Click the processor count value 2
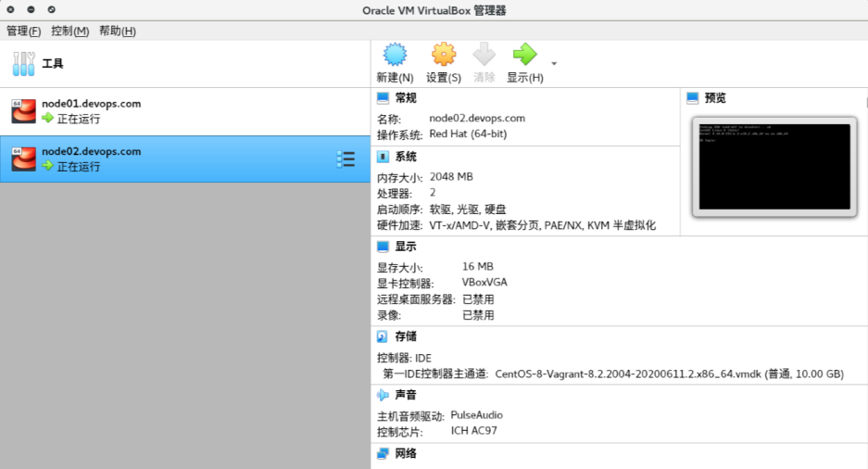 click(x=433, y=193)
